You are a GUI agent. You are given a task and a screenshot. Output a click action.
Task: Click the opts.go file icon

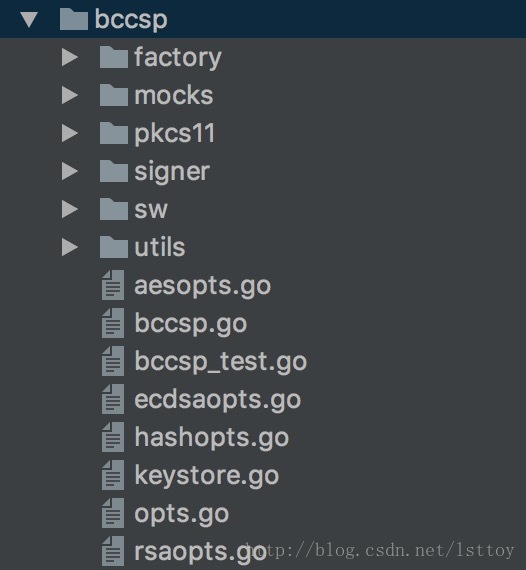(113, 513)
